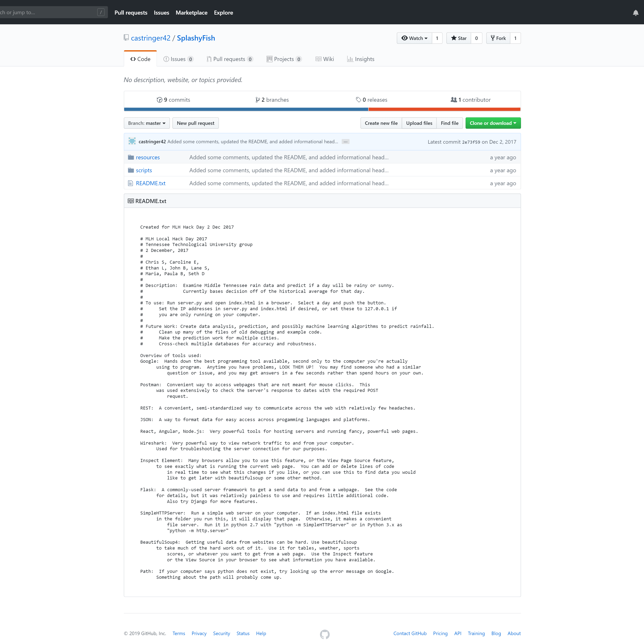This screenshot has height=644, width=644.
Task: Click the scripts folder icon
Action: pyautogui.click(x=131, y=170)
